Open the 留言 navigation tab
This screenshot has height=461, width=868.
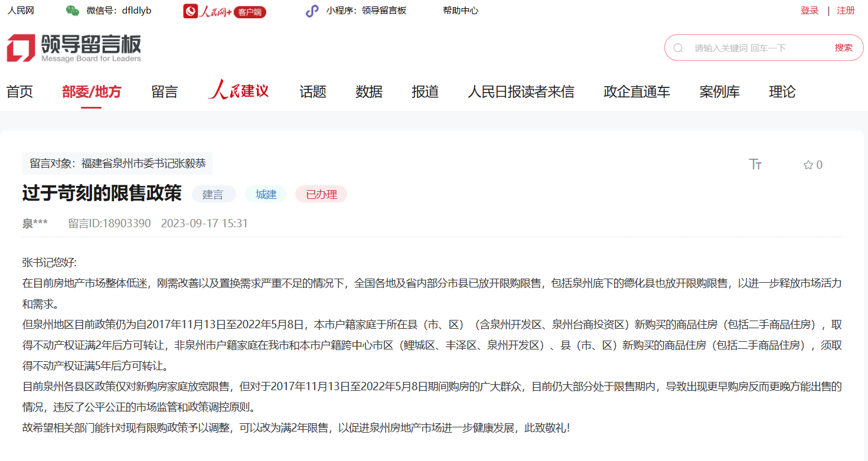click(x=164, y=91)
